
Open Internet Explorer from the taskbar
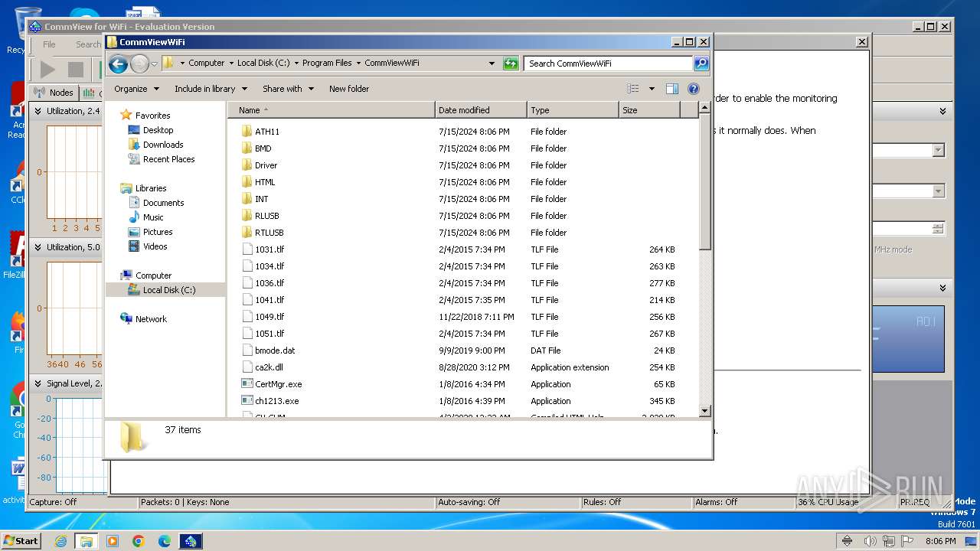pos(60,541)
